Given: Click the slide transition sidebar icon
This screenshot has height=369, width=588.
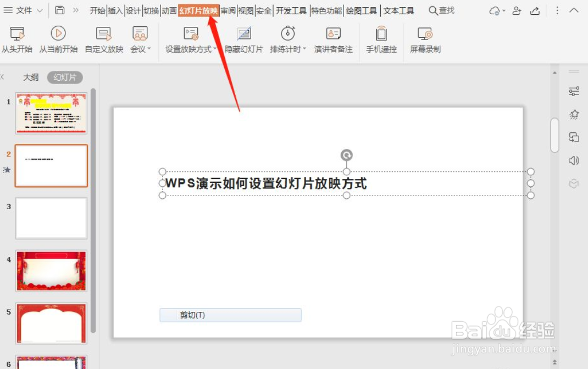Looking at the screenshot, I should pos(574,137).
